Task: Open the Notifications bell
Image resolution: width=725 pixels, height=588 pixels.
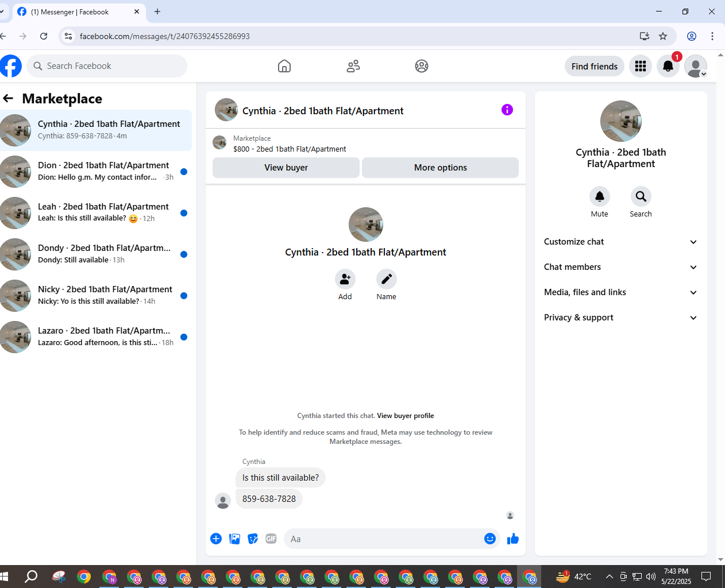Action: pos(668,66)
